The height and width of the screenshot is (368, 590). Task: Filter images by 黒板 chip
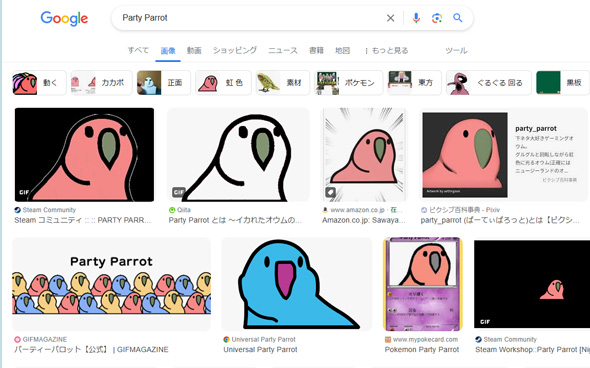(x=563, y=83)
